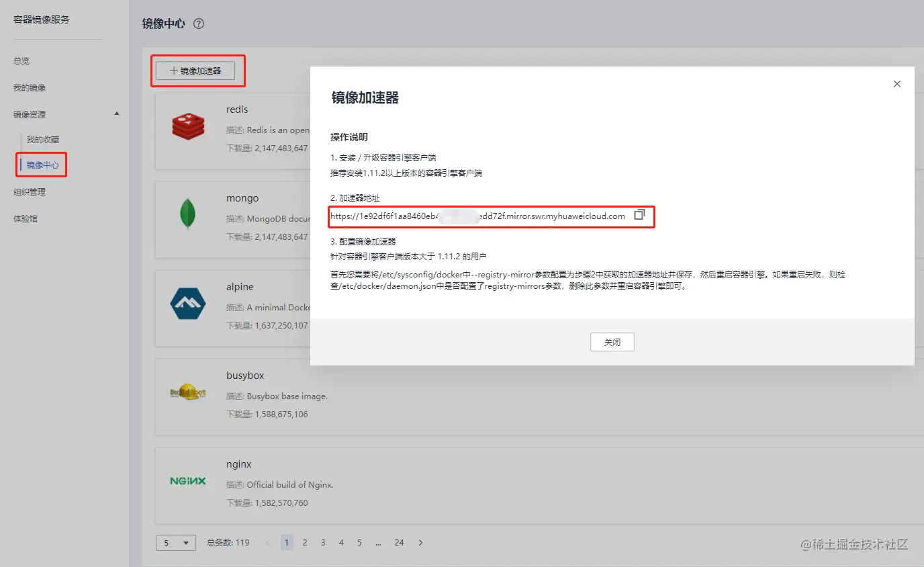Open the mongo image name

[242, 198]
